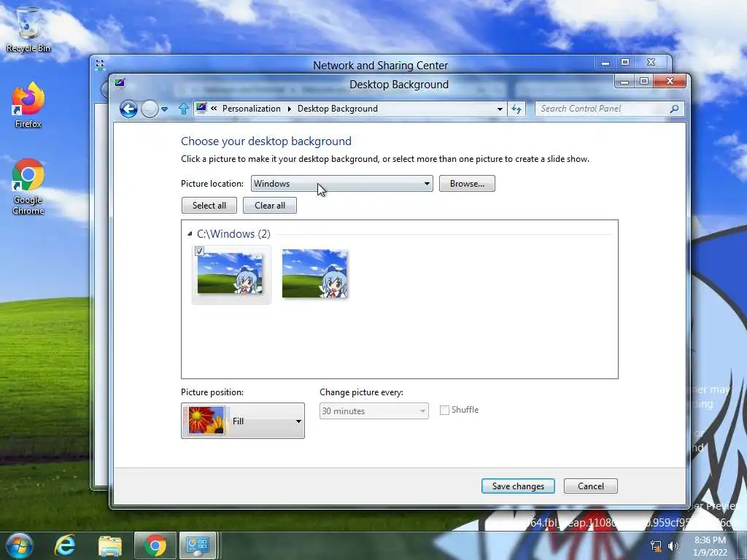Open the Picture location dropdown
The width and height of the screenshot is (747, 560).
pos(341,184)
